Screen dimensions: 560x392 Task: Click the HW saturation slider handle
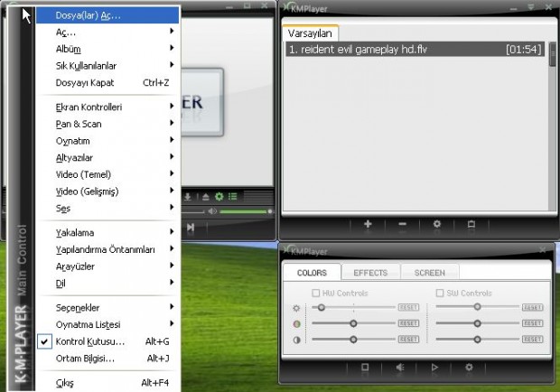pyautogui.click(x=353, y=323)
